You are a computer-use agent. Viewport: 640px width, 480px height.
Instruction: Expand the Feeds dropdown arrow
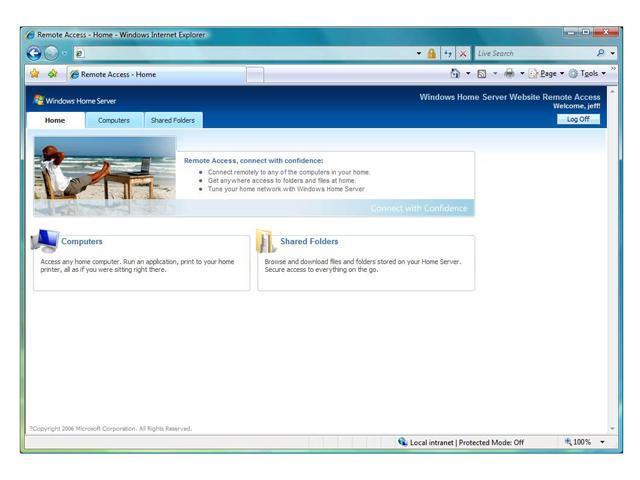(x=495, y=74)
